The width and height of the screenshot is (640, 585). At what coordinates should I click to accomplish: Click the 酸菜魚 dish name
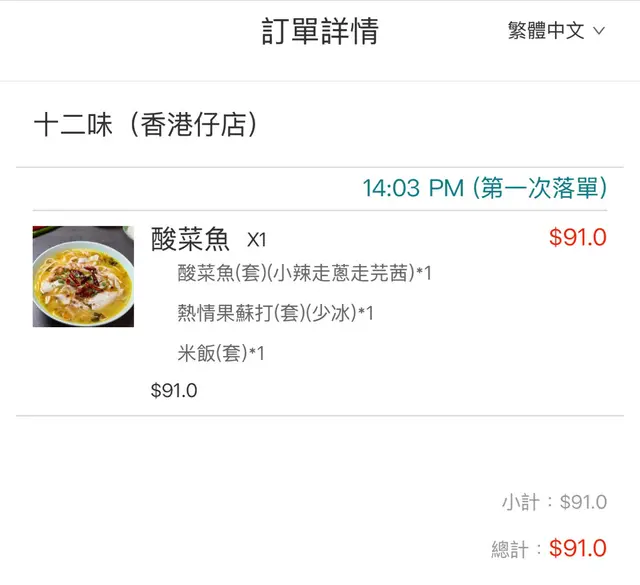pos(190,239)
